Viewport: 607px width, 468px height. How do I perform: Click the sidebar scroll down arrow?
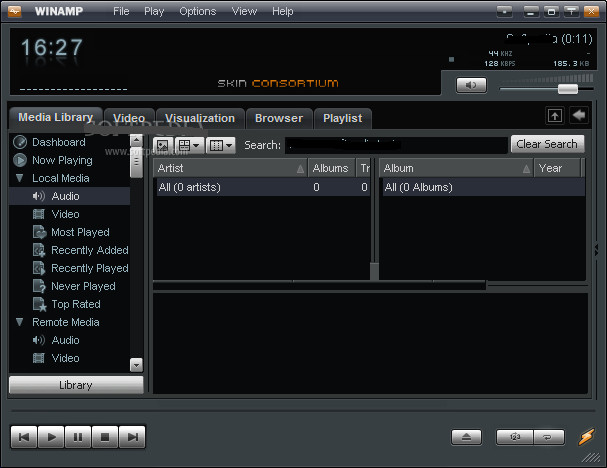pyautogui.click(x=136, y=365)
